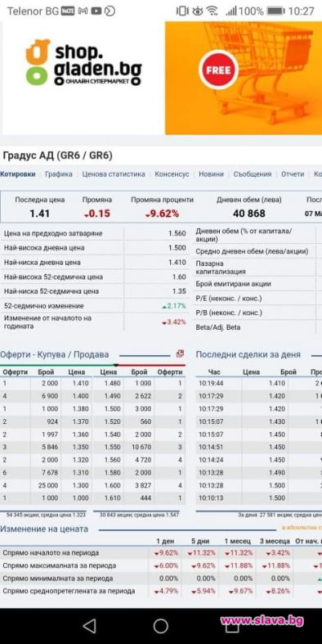322x644 pixels.
Task: Click the Последни сделки за деня section title
Action: click(248, 354)
